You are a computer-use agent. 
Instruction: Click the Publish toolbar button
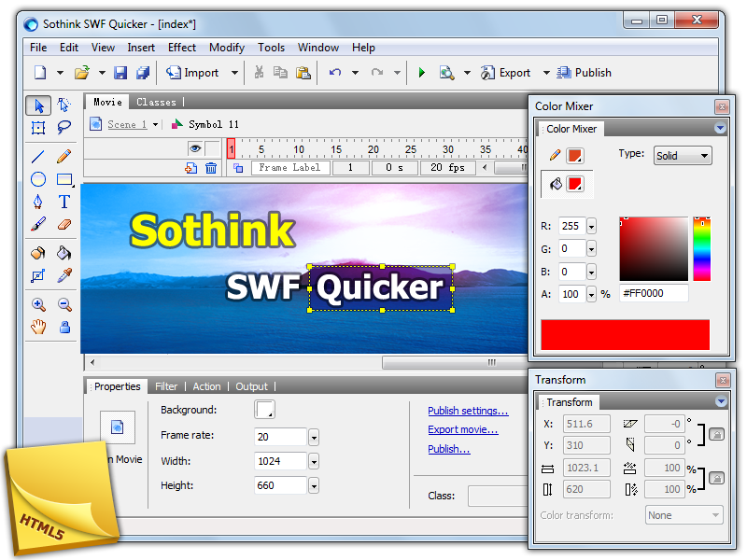[585, 73]
